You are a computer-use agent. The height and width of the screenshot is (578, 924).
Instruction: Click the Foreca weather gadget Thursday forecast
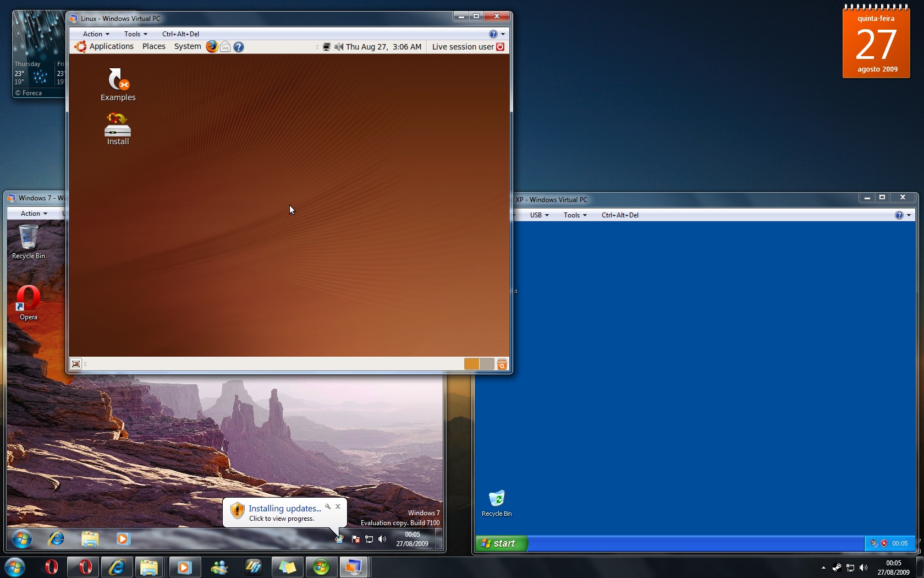[32, 73]
